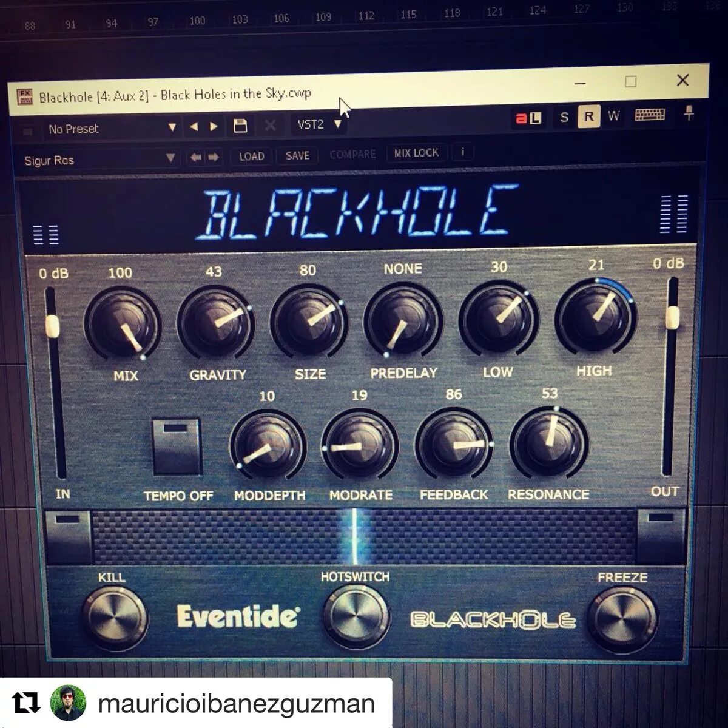This screenshot has width=728, height=728.
Task: Maximize the Blackhole plugin window
Action: tap(631, 81)
